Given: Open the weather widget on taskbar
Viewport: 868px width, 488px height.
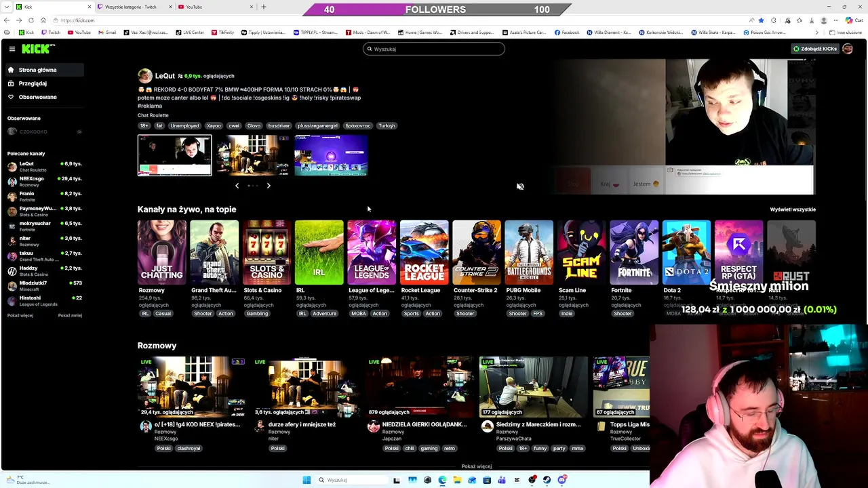Looking at the screenshot, I should [x=27, y=480].
